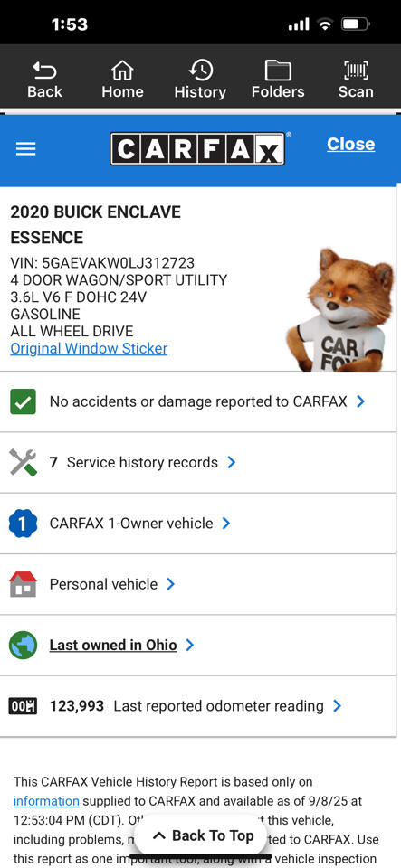Click the green checkmark no-accidents box
401x868 pixels.
[24, 401]
